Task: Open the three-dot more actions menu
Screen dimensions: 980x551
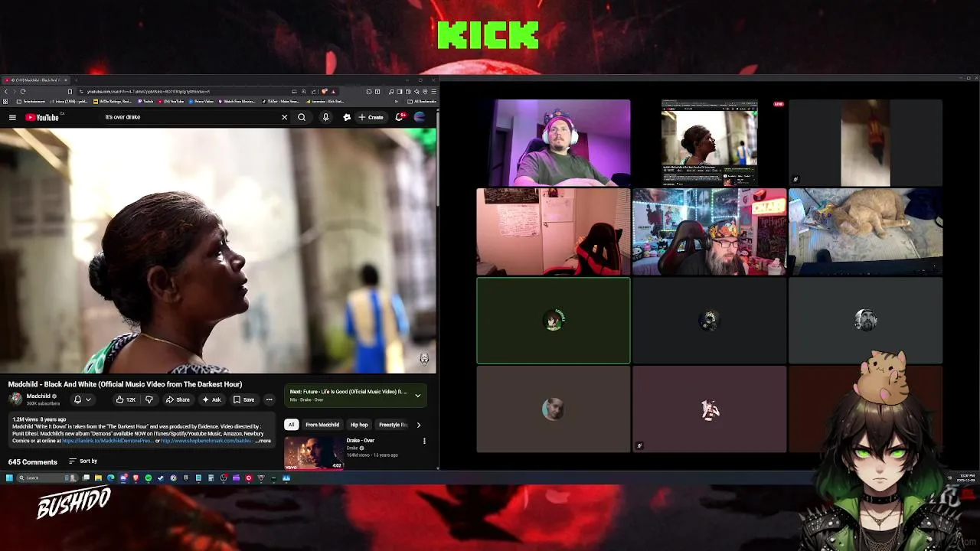Action: tap(269, 399)
